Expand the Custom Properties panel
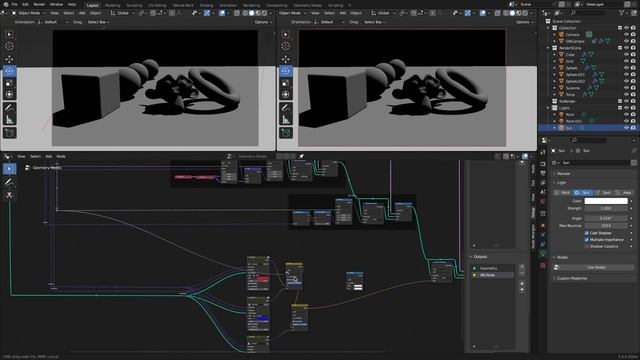The height and width of the screenshot is (360, 640). (571, 278)
